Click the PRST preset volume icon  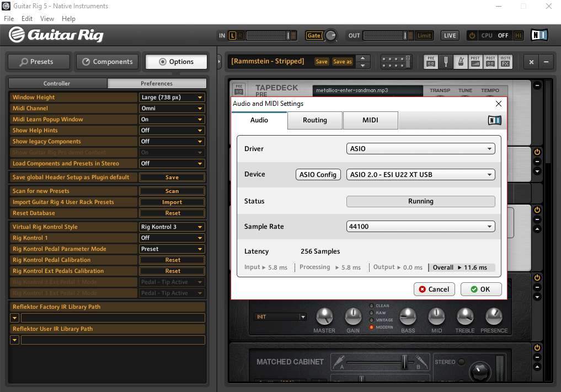(x=475, y=62)
